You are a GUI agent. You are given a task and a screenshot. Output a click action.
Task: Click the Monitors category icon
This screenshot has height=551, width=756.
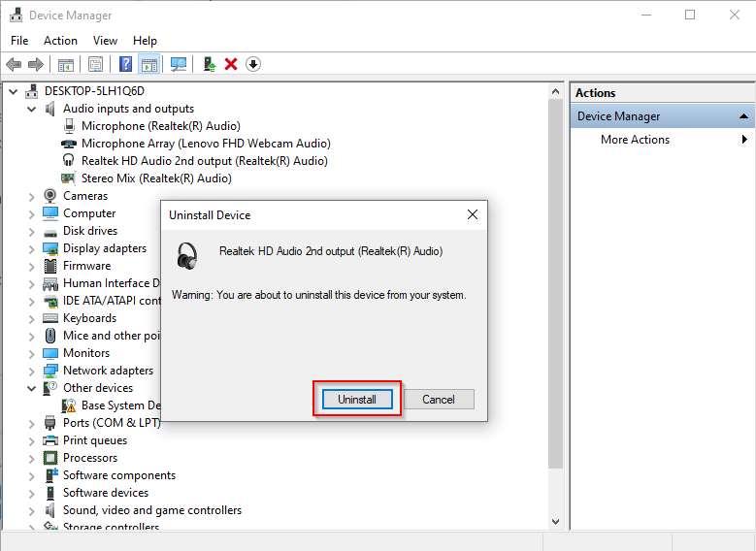[x=50, y=353]
